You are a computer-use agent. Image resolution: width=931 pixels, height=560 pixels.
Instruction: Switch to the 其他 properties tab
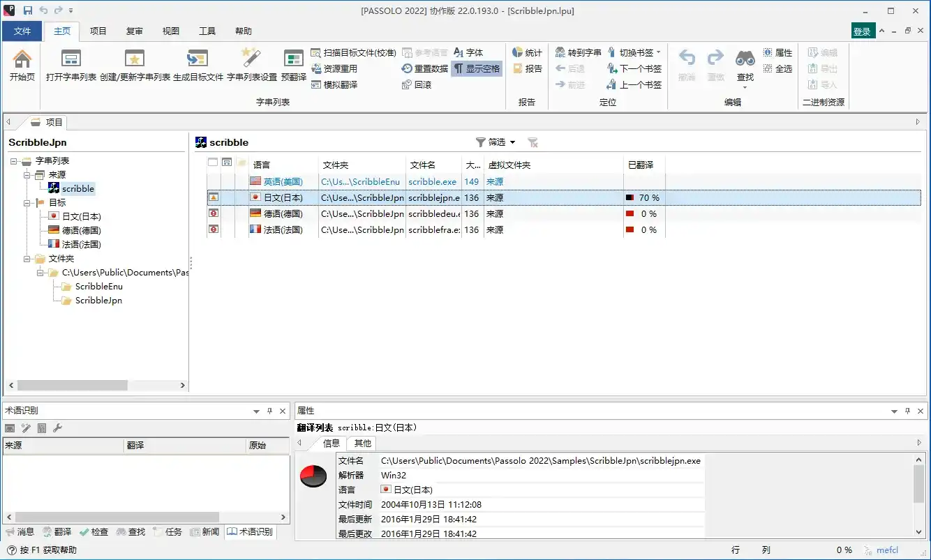pyautogui.click(x=362, y=444)
